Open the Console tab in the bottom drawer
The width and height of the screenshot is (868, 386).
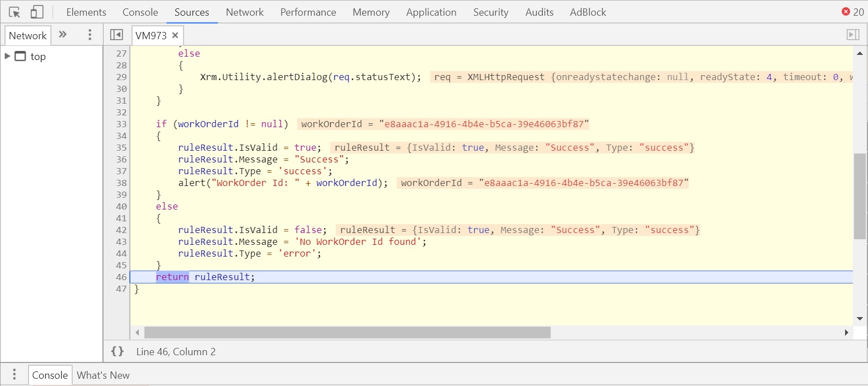click(x=50, y=375)
